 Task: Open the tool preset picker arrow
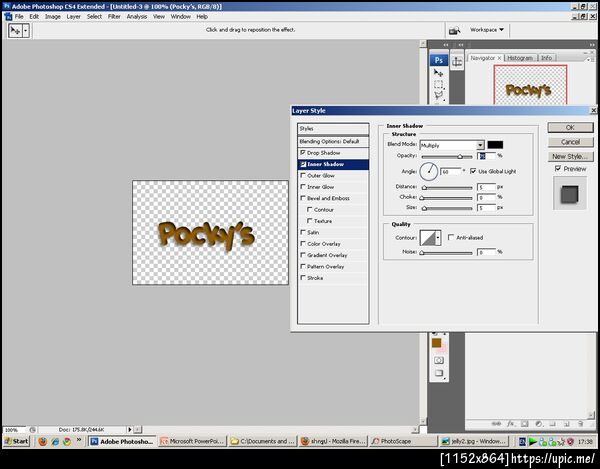26,31
